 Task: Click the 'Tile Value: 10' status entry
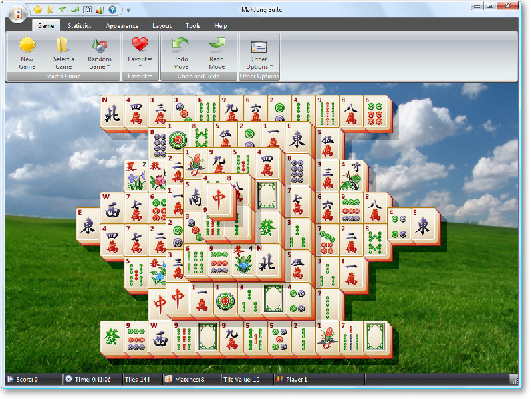pos(241,379)
